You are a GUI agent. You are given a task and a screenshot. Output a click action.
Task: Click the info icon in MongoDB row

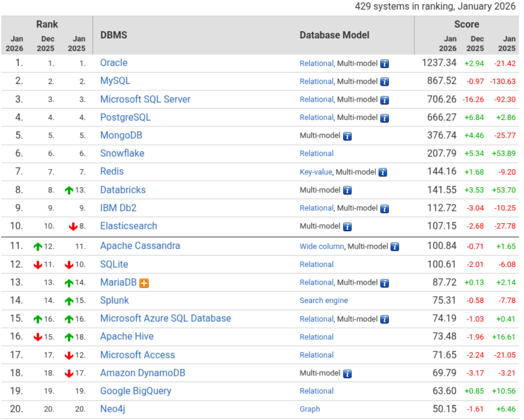click(x=347, y=136)
